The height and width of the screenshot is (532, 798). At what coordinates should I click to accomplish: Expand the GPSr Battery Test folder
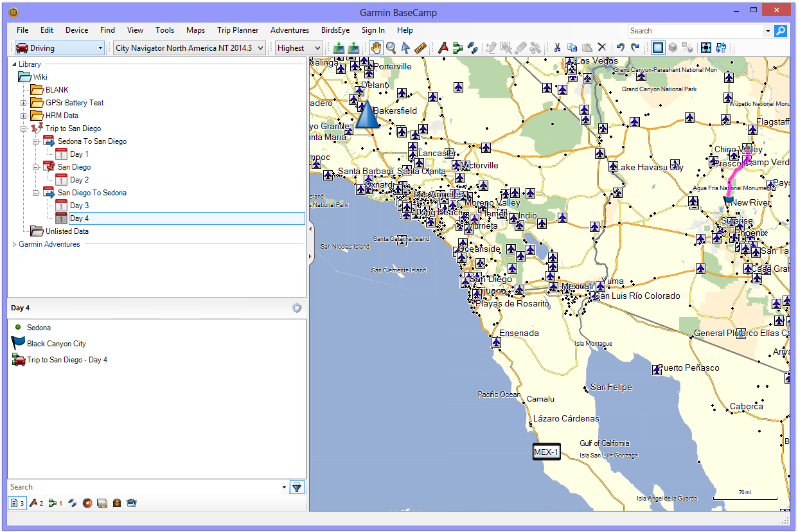(24, 103)
